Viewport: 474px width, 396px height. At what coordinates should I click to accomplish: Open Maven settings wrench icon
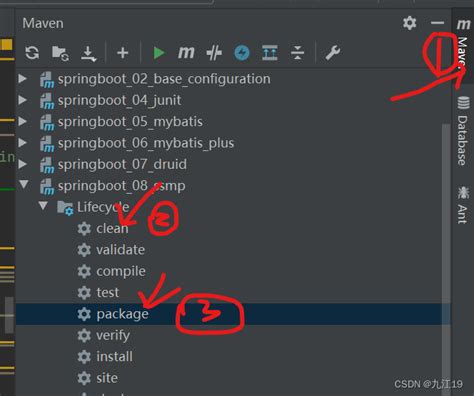coord(333,53)
